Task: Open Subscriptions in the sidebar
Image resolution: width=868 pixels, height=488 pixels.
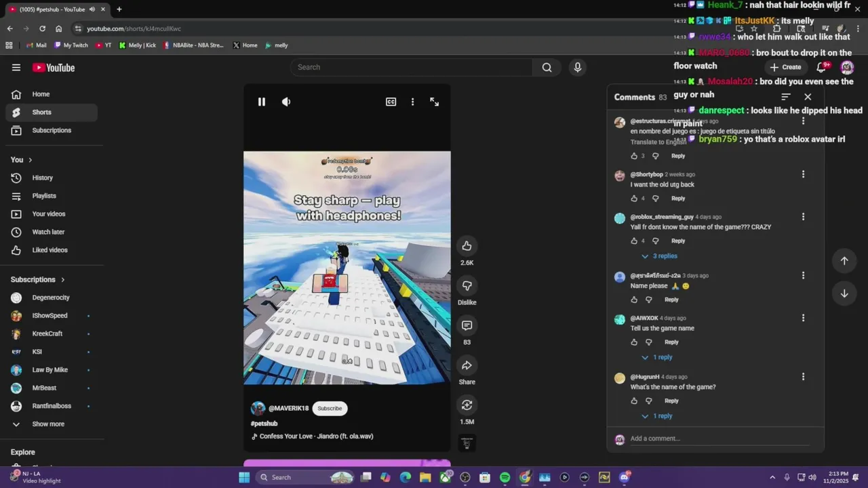Action: coord(52,130)
